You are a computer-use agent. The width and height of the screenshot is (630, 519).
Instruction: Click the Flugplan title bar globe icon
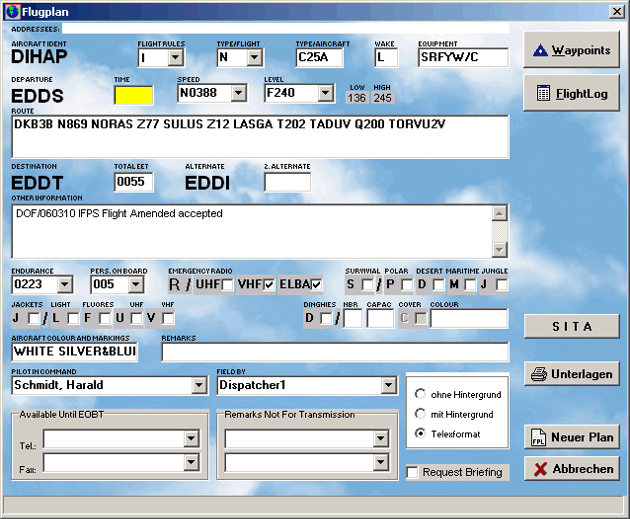[12, 10]
